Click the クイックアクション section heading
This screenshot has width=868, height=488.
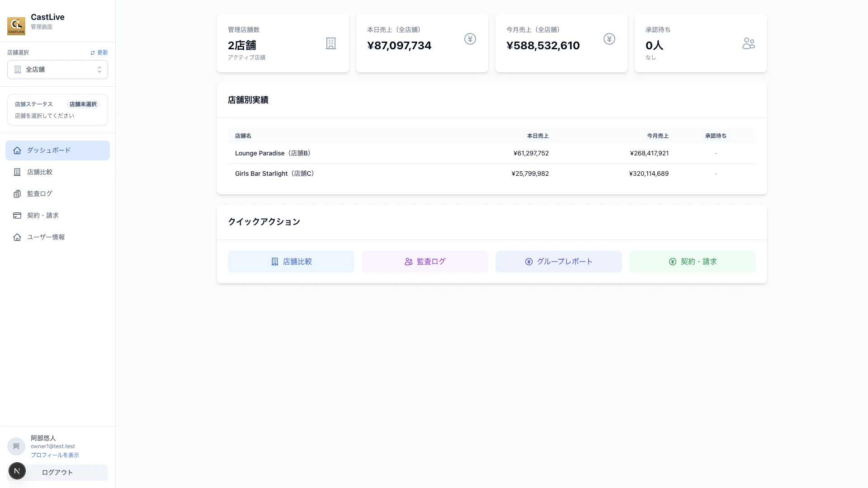(x=264, y=222)
